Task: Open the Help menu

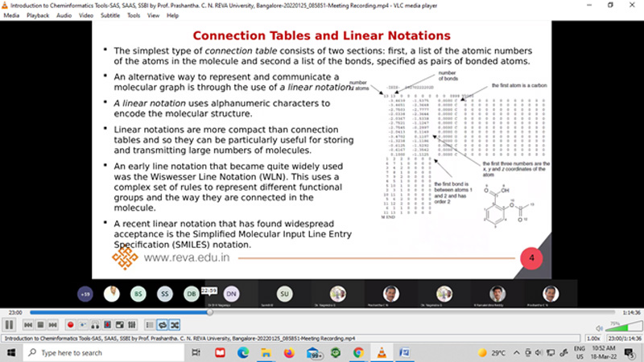Action: pos(172,15)
